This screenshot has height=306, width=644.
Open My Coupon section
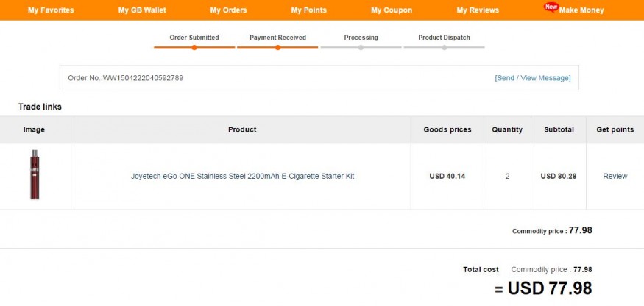point(392,10)
